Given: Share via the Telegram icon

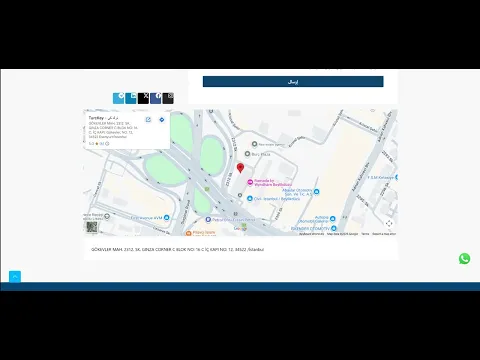Looking at the screenshot, I should [x=118, y=98].
